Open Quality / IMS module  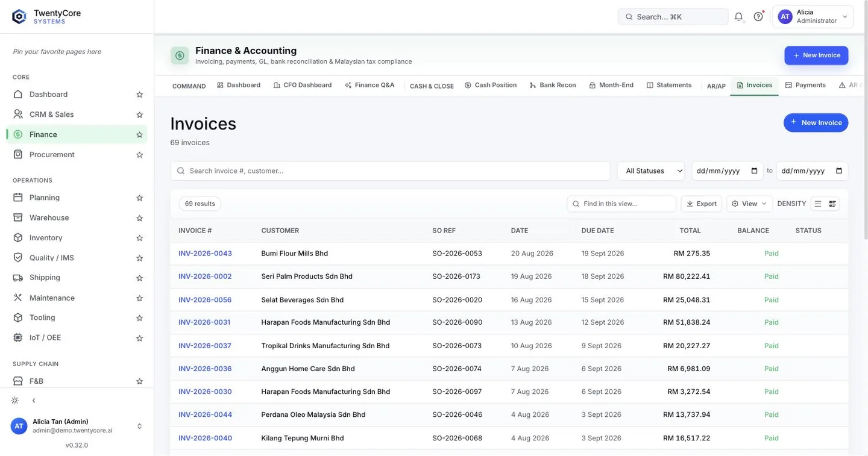click(77, 258)
